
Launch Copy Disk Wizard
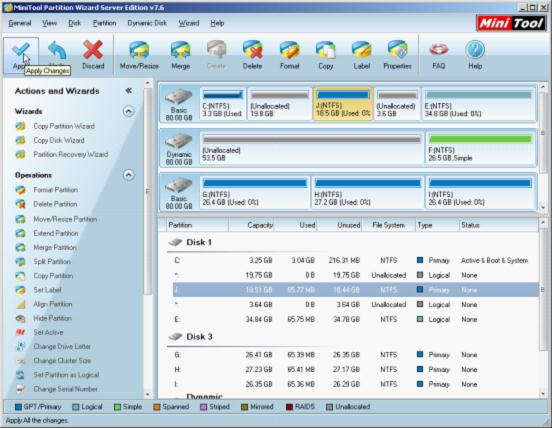tap(59, 140)
